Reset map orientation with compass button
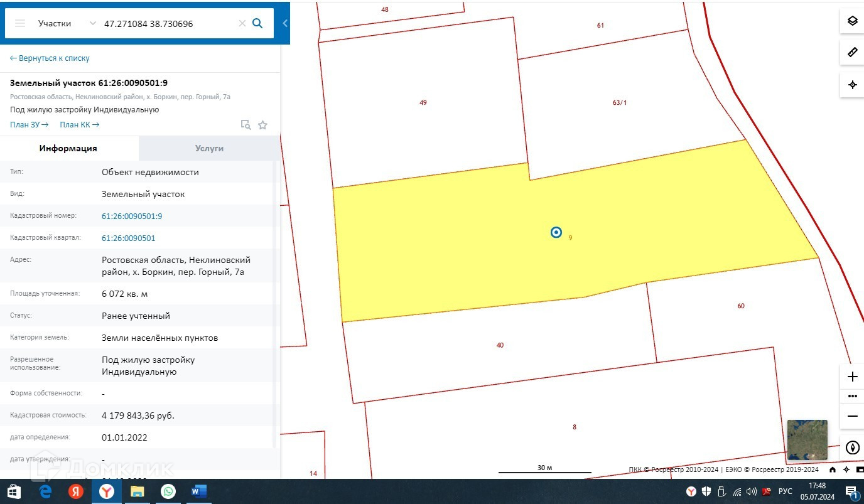This screenshot has height=504, width=864. click(852, 448)
